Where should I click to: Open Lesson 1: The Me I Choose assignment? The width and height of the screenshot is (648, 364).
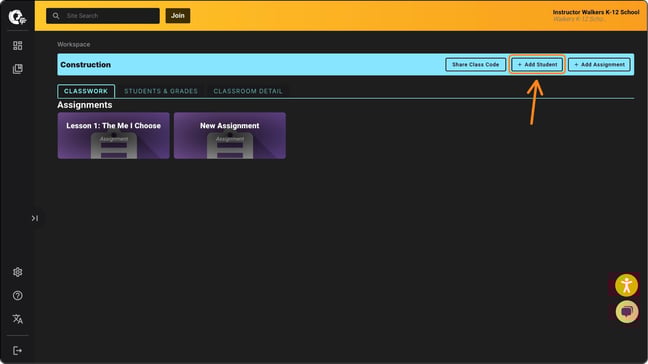click(114, 136)
